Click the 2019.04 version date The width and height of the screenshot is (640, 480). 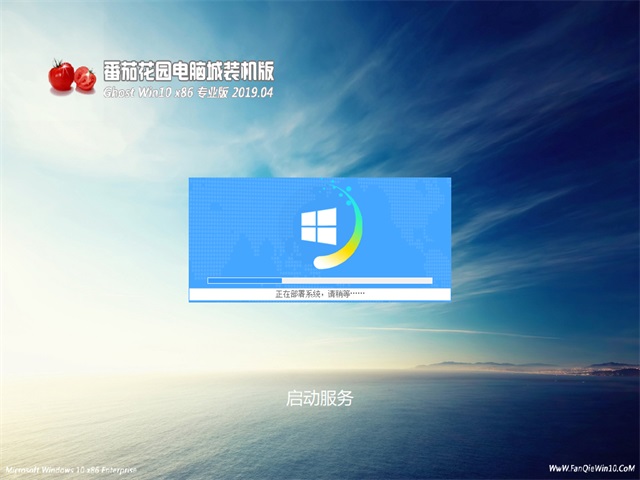coord(251,92)
